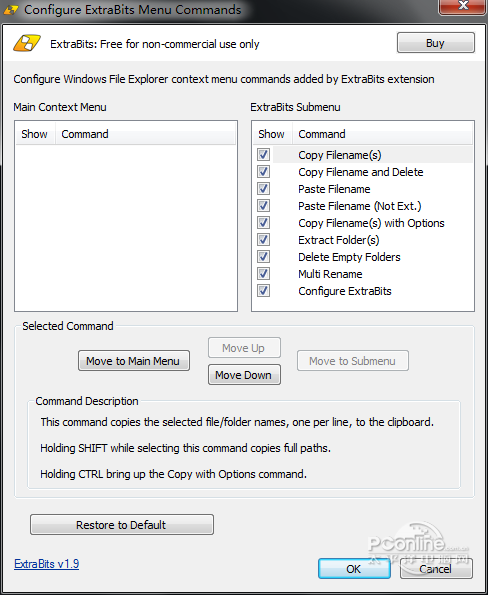Image resolution: width=488 pixels, height=595 pixels.
Task: Click Restore to Default button
Action: coord(122,525)
